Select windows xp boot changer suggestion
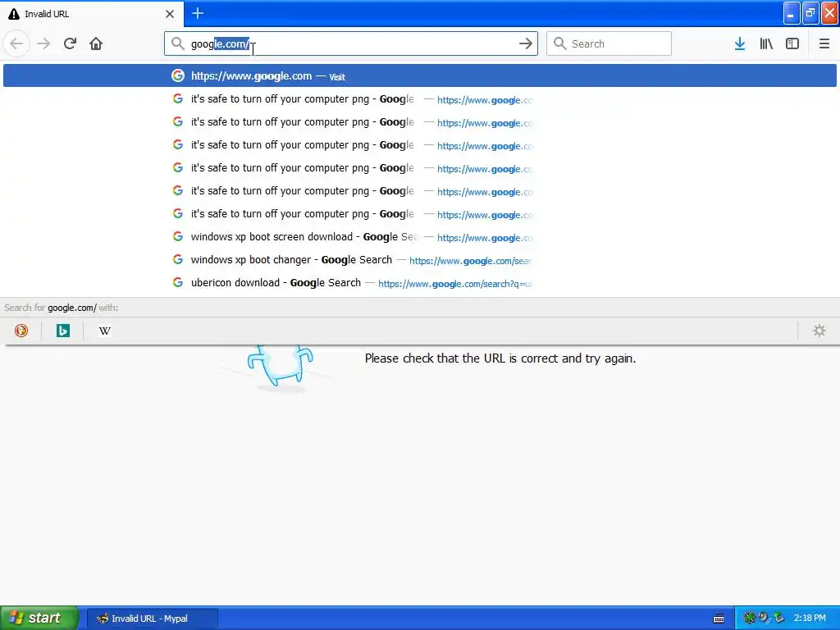 click(420, 260)
